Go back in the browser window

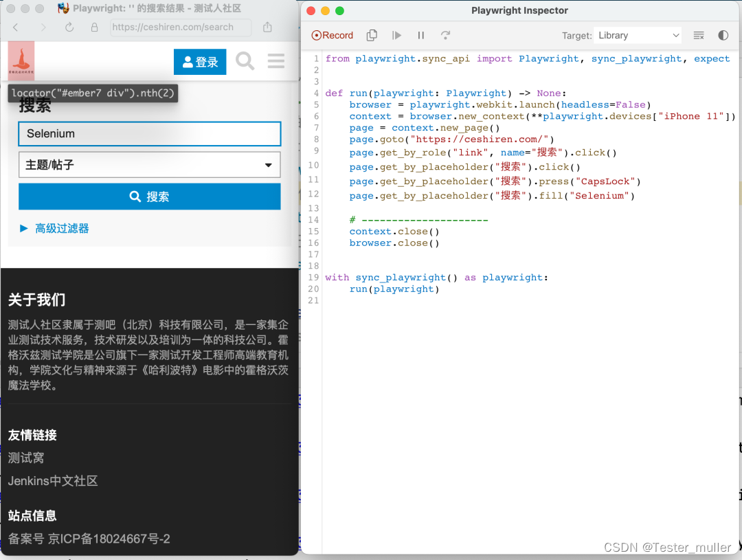(16, 27)
